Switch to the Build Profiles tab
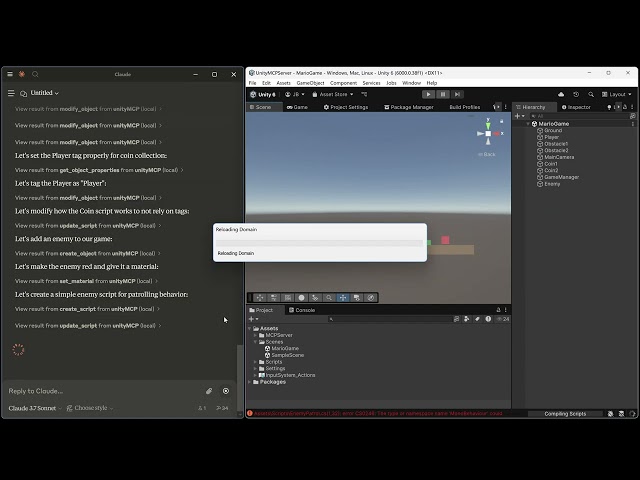The width and height of the screenshot is (640, 480). pyautogui.click(x=464, y=107)
